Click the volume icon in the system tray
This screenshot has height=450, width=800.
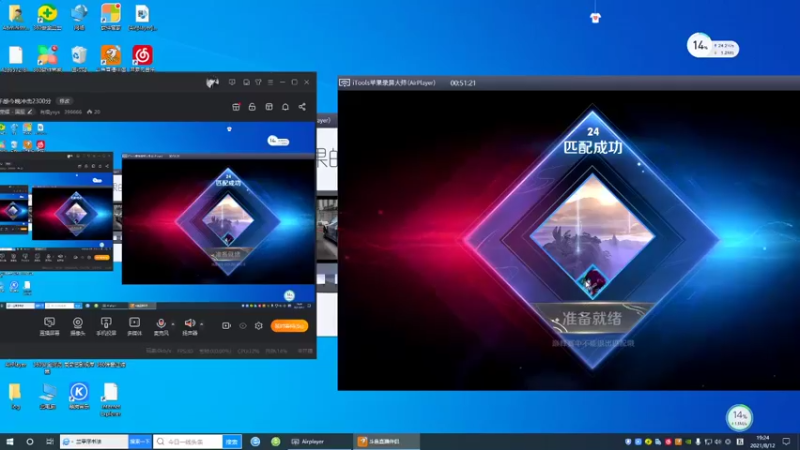(x=718, y=441)
